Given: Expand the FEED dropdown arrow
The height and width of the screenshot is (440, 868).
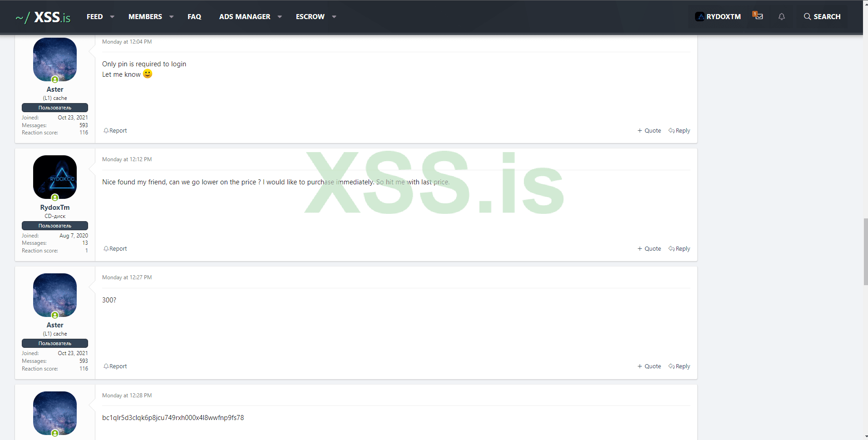Looking at the screenshot, I should click(x=112, y=17).
